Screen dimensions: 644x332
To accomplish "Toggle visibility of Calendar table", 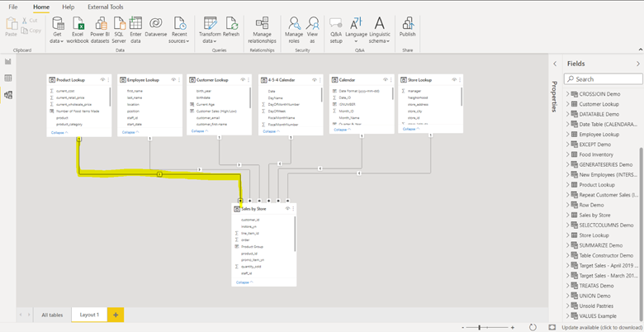I will [386, 80].
